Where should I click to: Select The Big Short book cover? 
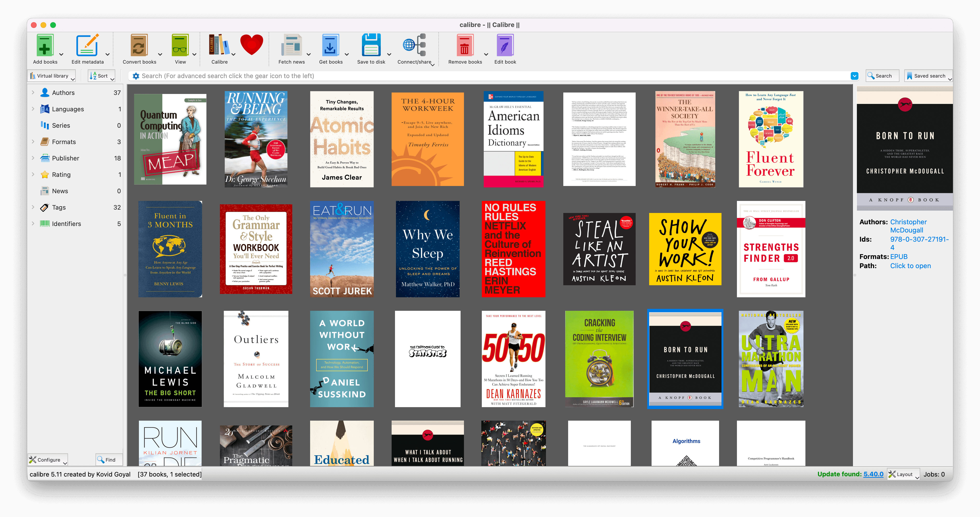(x=170, y=359)
